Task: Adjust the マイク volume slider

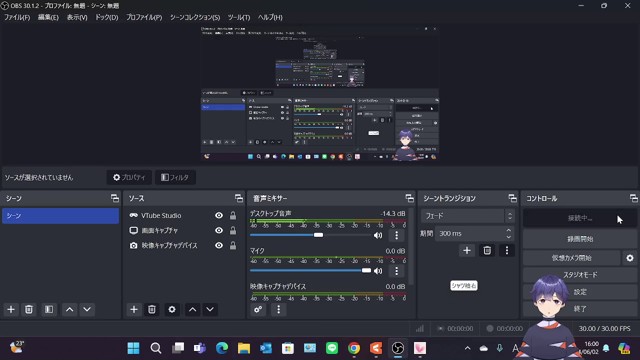Action: click(x=310, y=270)
